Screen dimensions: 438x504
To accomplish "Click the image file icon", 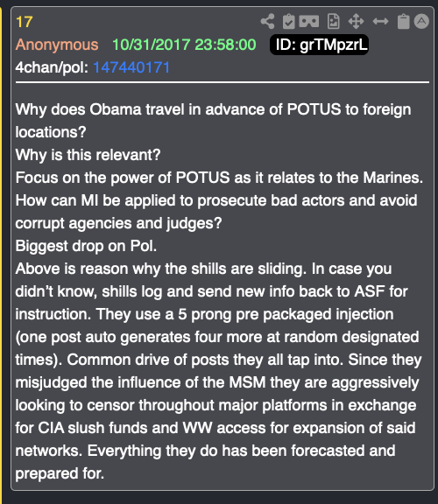I will [x=333, y=22].
